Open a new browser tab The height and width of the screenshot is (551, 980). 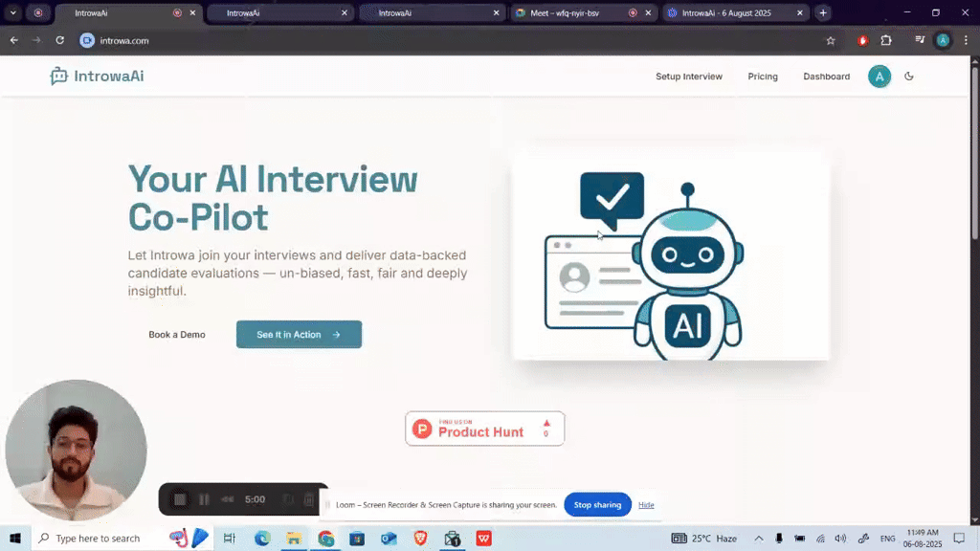(823, 12)
